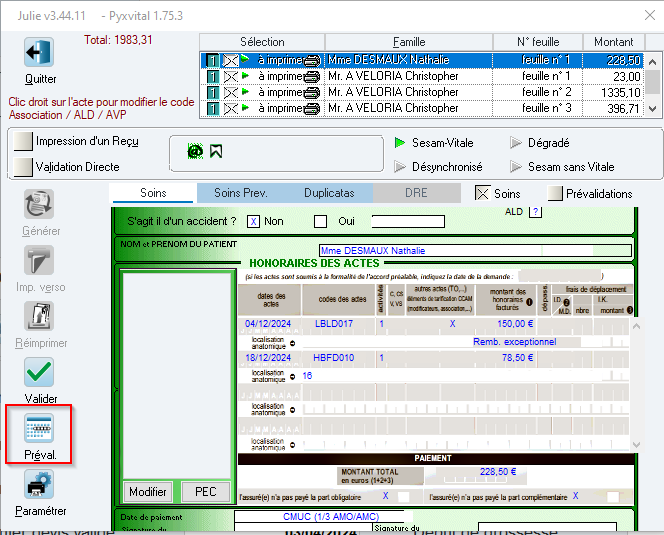Click the date 04/12/2024
664x535 pixels.
[x=268, y=324]
